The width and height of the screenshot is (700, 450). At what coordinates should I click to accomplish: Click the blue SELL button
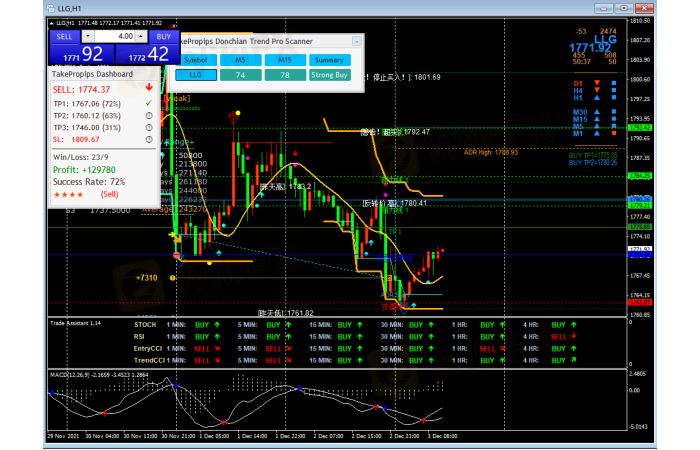[x=65, y=36]
